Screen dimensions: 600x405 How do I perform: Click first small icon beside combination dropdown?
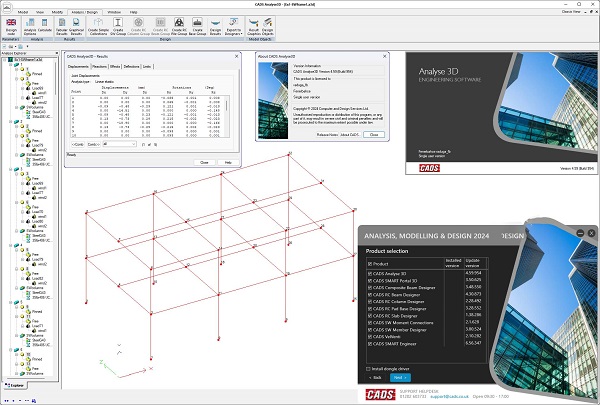click(x=143, y=145)
